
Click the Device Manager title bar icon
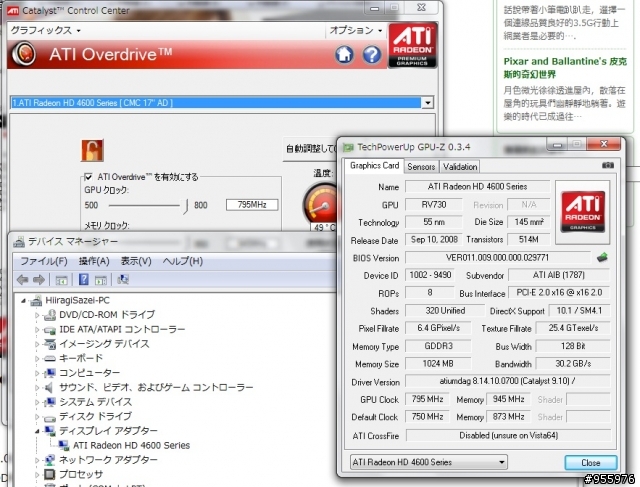point(19,242)
